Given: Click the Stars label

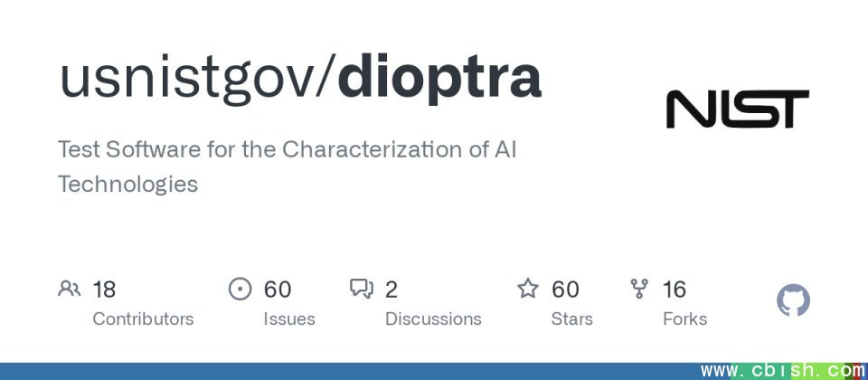Looking at the screenshot, I should [571, 319].
